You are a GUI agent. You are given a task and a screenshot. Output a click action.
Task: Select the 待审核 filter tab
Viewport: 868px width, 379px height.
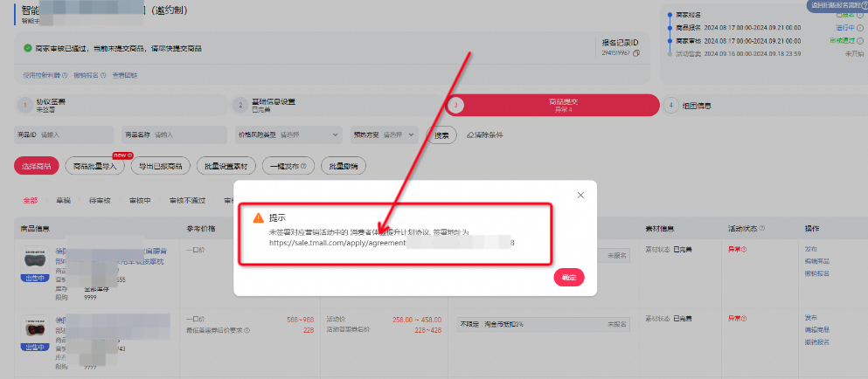(x=101, y=201)
